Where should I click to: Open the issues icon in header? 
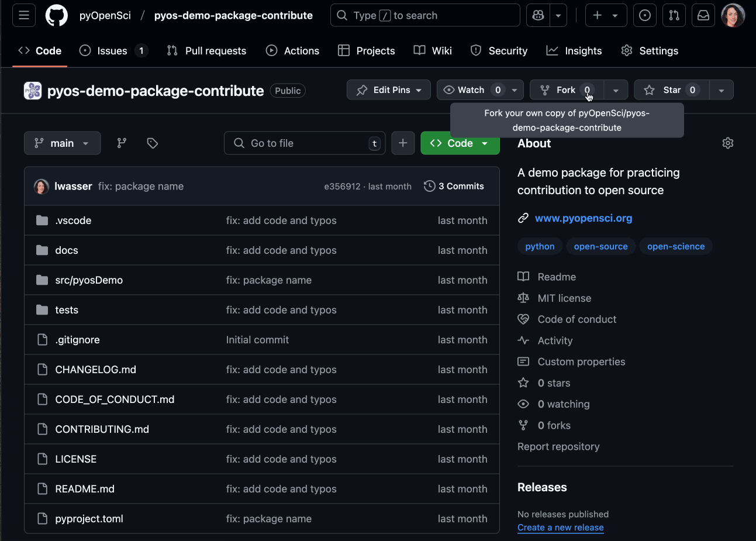point(645,15)
